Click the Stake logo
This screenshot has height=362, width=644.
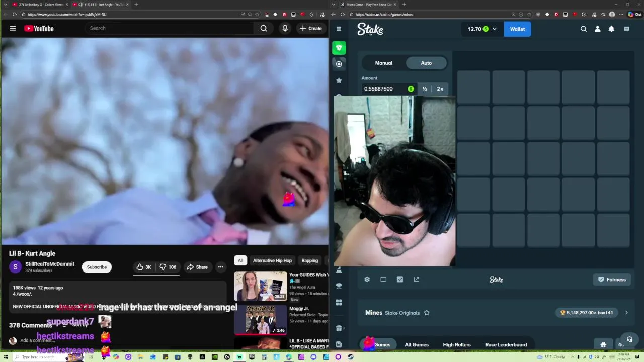click(370, 29)
